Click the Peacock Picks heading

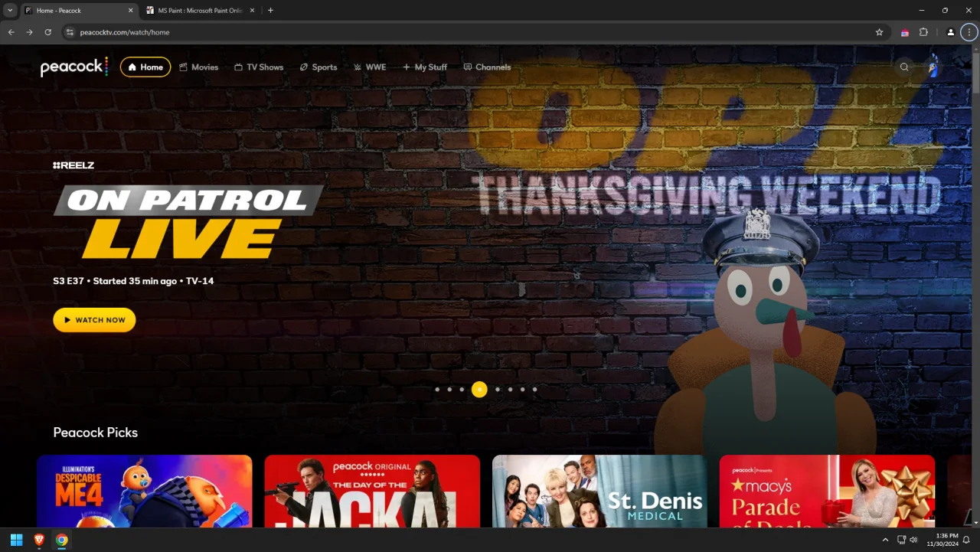[x=96, y=433]
